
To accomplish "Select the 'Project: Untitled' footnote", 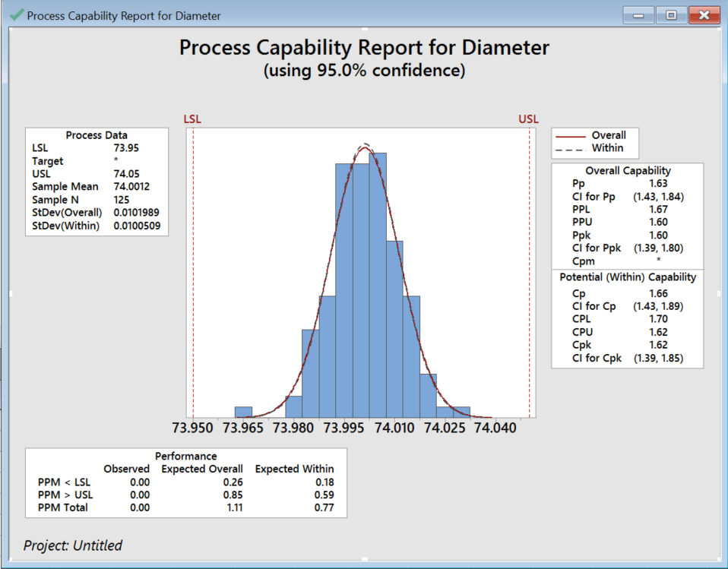I will tap(73, 545).
